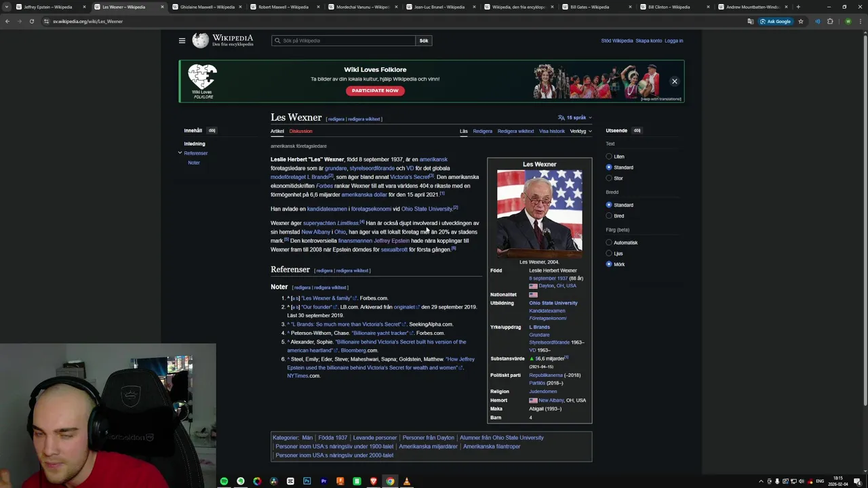Open CapCut from the taskbar
The image size is (868, 488).
(x=290, y=481)
